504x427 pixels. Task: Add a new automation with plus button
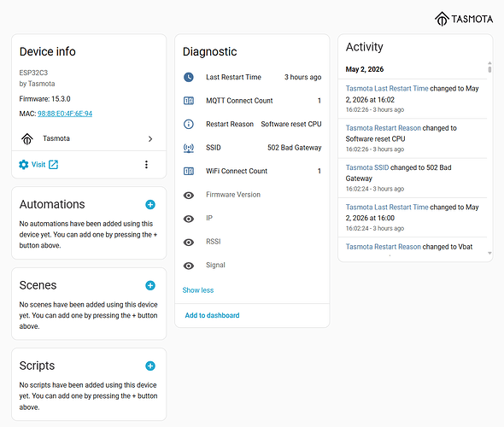150,204
